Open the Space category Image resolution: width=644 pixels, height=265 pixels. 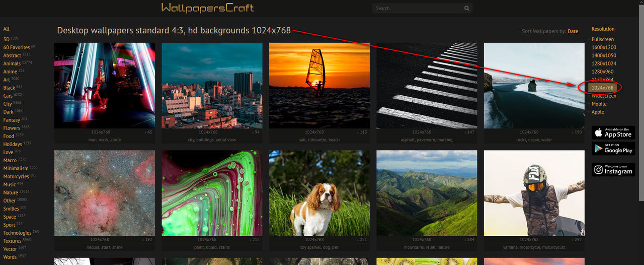point(10,217)
